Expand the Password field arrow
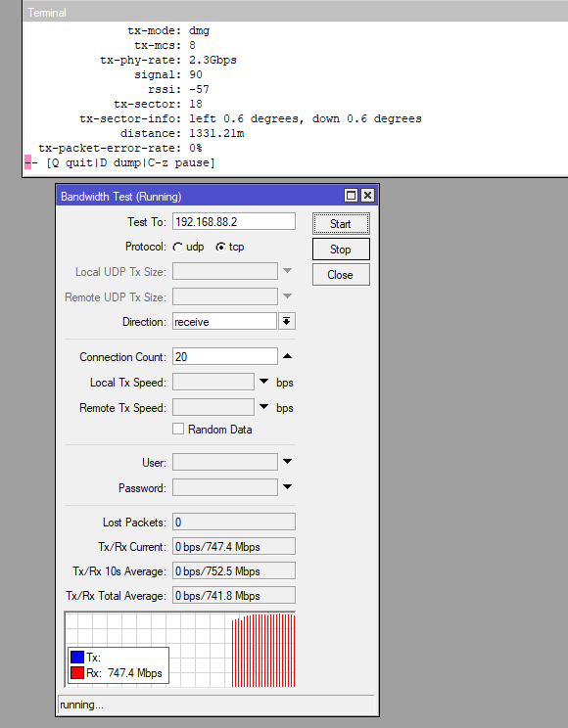The image size is (568, 728). pos(287,487)
